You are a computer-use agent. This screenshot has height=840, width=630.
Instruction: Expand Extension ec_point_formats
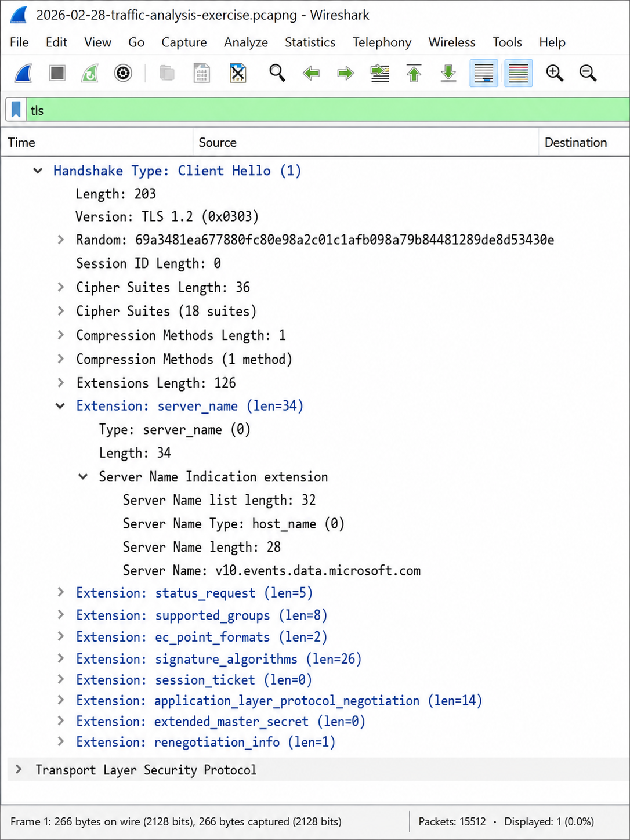[x=60, y=636]
